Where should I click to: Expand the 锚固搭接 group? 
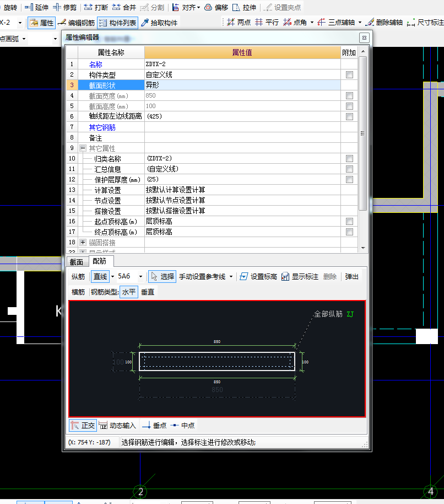83,242
